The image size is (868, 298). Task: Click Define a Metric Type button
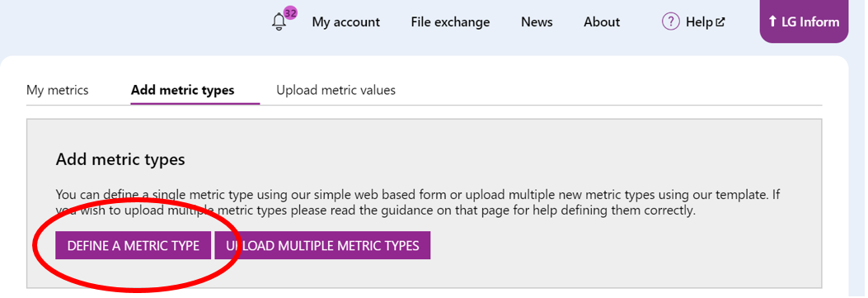[x=134, y=245]
